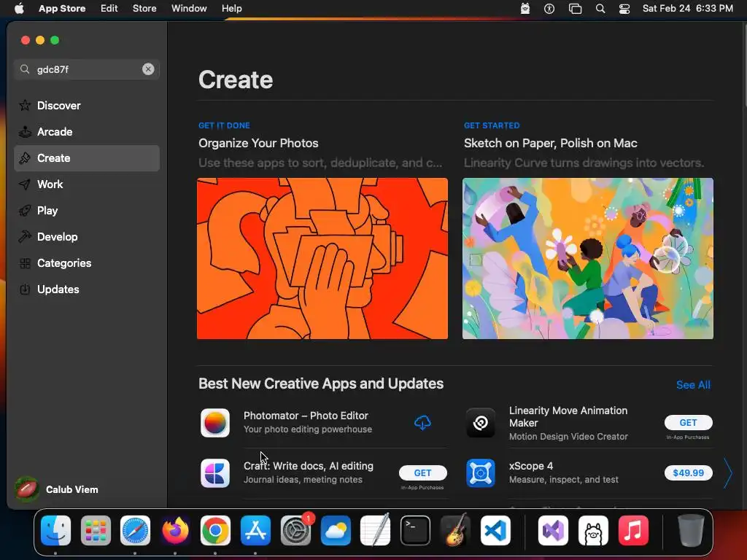Launch Terminal from the Dock
This screenshot has width=747, height=560.
415,530
